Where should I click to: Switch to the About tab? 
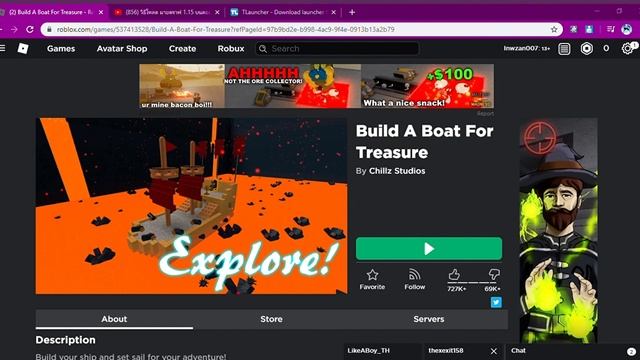[x=114, y=319]
